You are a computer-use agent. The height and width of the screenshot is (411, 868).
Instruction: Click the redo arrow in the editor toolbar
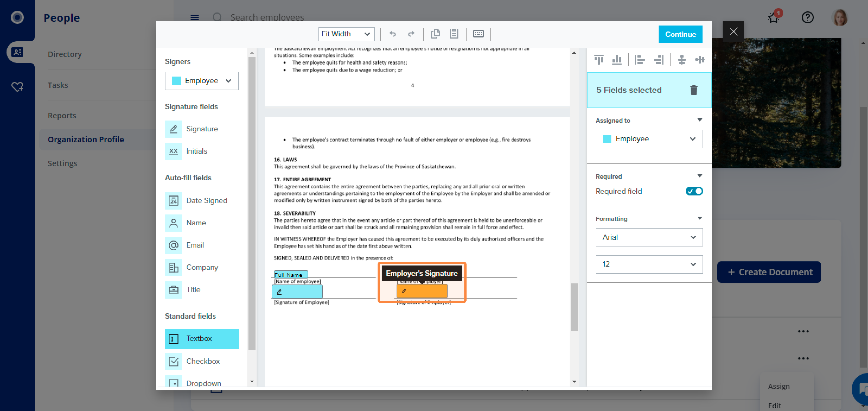pos(411,34)
